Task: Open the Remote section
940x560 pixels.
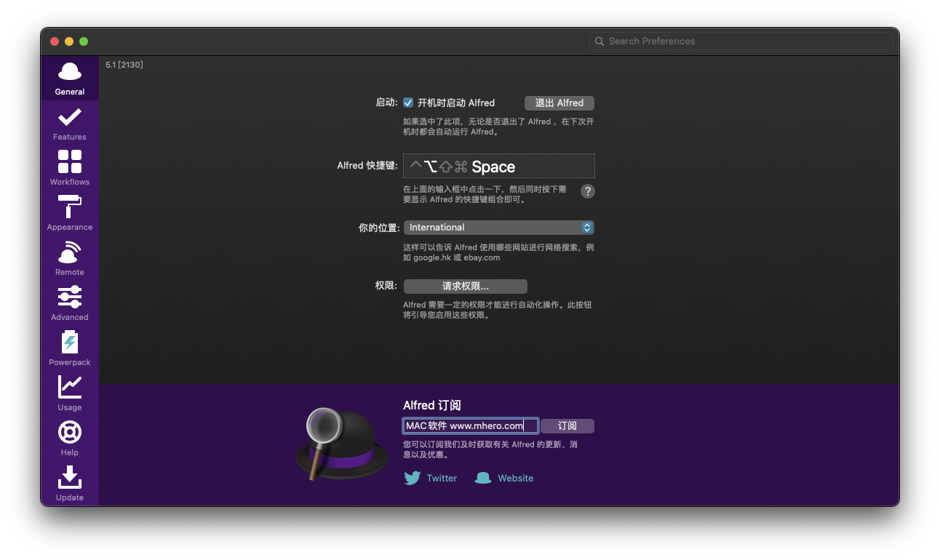Action: [x=70, y=259]
